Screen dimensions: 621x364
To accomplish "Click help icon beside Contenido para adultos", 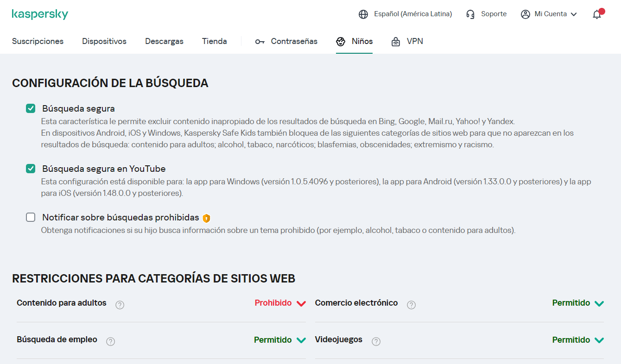I will coord(120,305).
